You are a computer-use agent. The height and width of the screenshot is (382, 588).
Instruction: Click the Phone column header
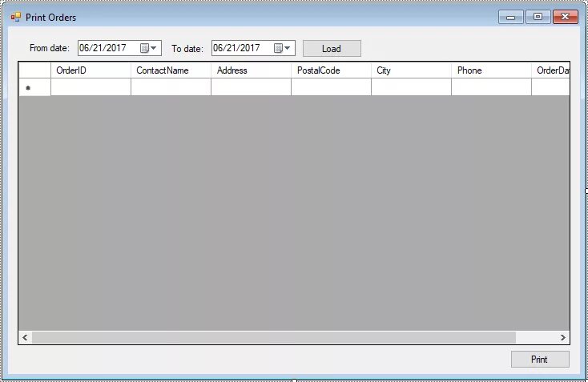491,70
